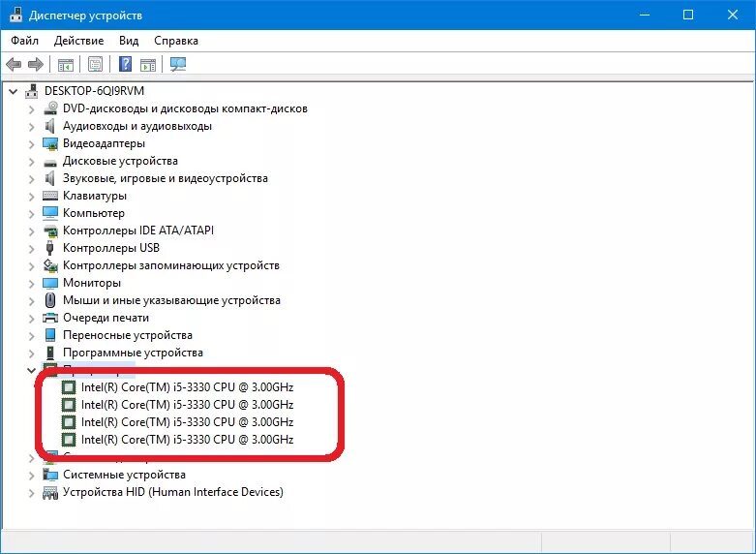Open the Файл menu
The width and height of the screenshot is (756, 554).
point(24,41)
